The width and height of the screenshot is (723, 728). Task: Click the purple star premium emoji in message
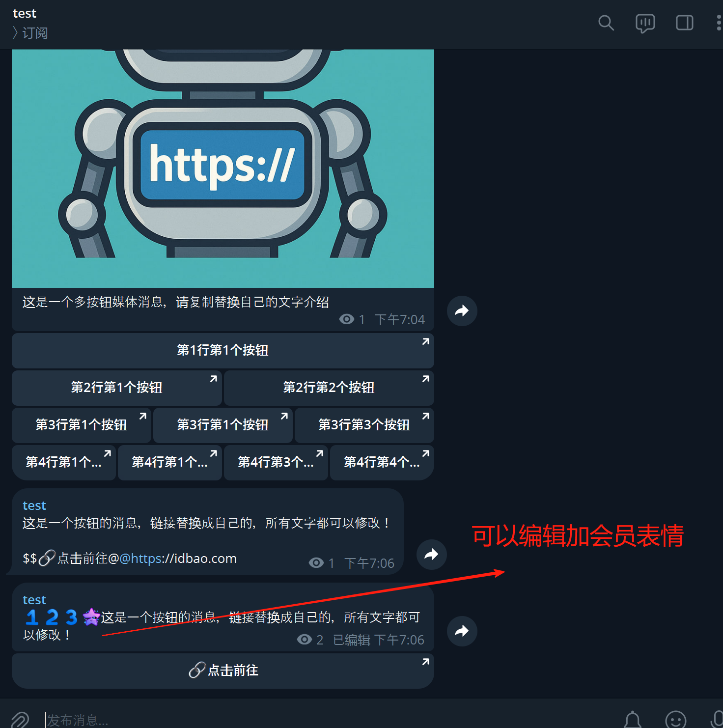click(x=91, y=617)
